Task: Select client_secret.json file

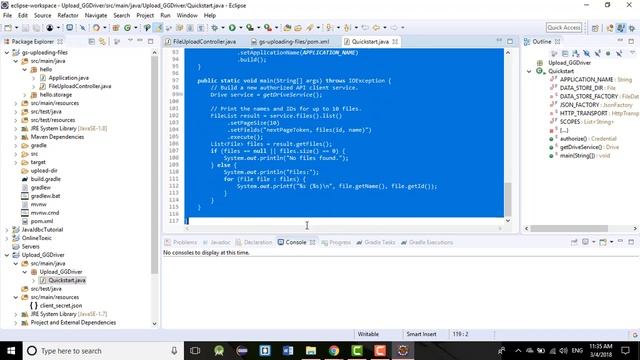Action: coord(61,306)
